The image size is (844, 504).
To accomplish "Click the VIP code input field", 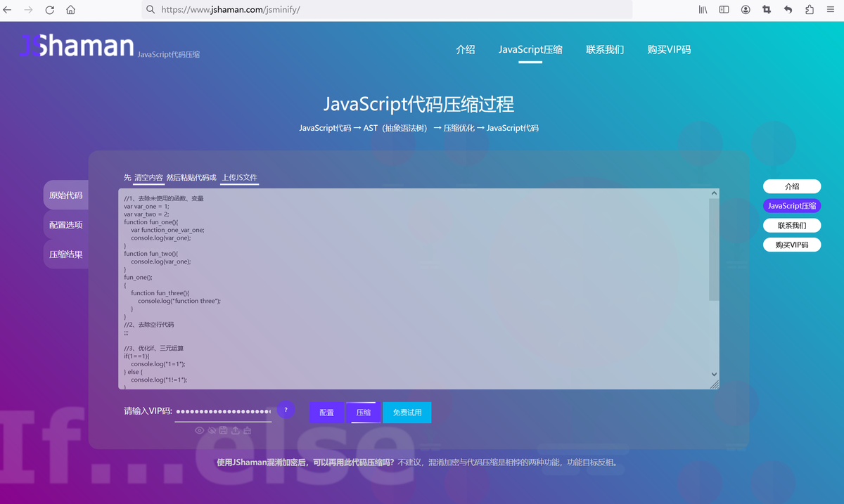I will (x=223, y=410).
